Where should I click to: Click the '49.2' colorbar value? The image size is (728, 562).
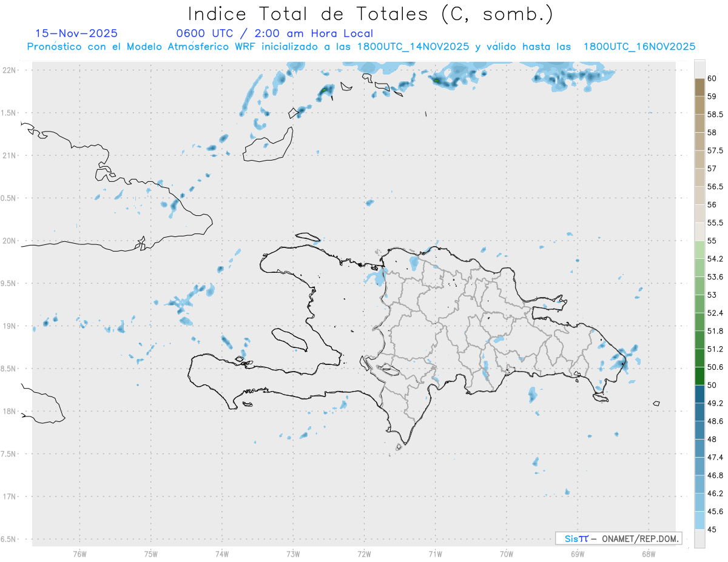click(x=715, y=403)
